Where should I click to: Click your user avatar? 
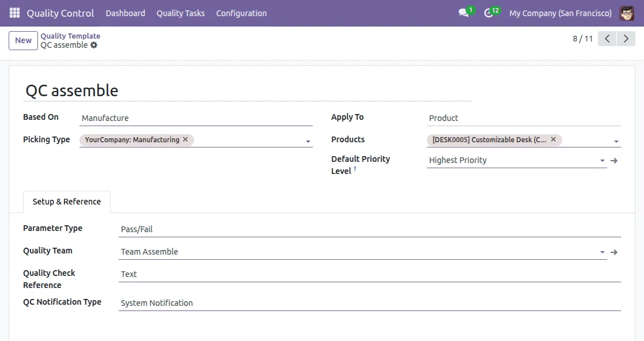coord(627,13)
